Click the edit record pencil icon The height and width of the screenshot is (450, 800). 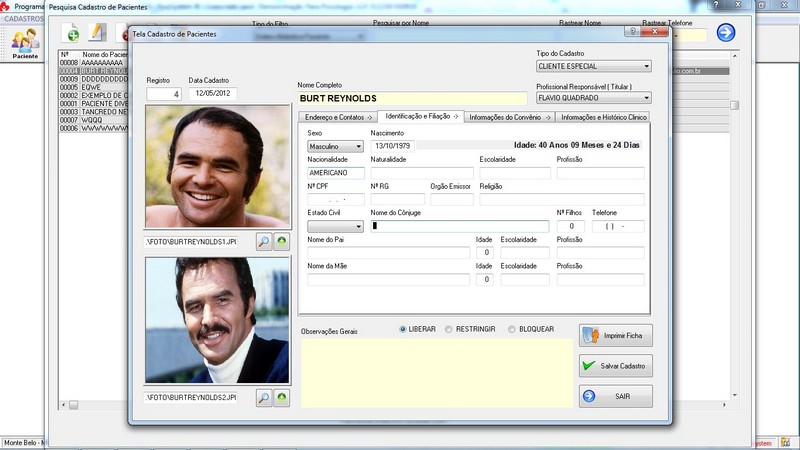click(97, 34)
